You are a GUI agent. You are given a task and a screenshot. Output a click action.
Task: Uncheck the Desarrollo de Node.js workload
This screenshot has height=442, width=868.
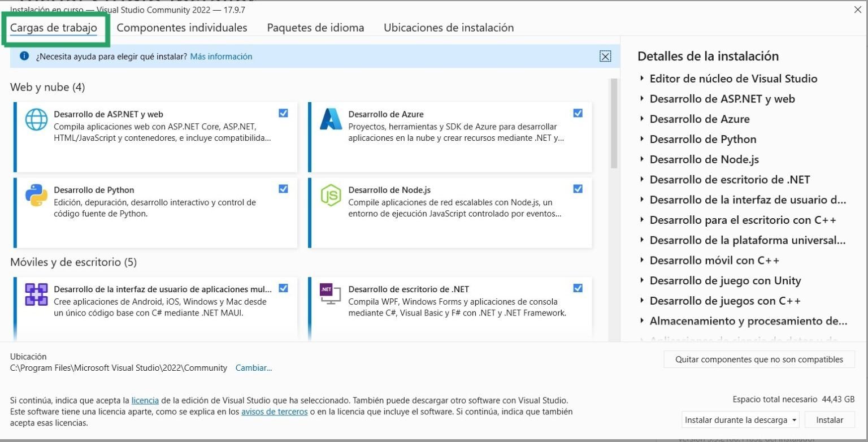tap(578, 189)
